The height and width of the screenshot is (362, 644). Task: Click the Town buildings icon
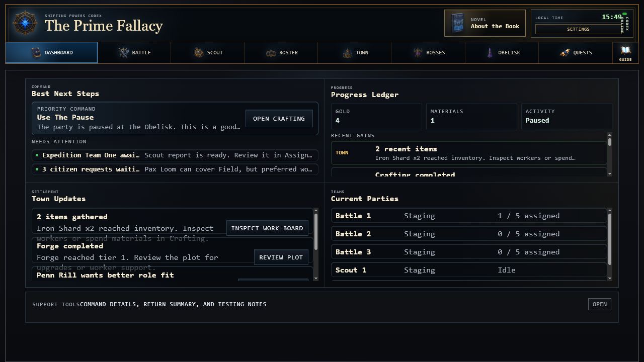[347, 52]
